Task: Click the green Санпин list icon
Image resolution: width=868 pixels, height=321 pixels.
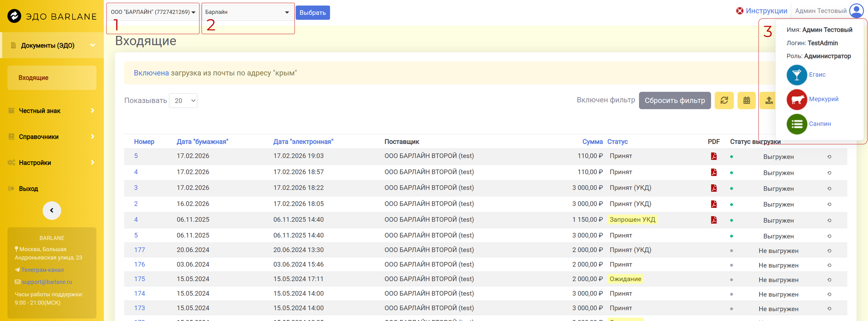Action: click(x=796, y=124)
